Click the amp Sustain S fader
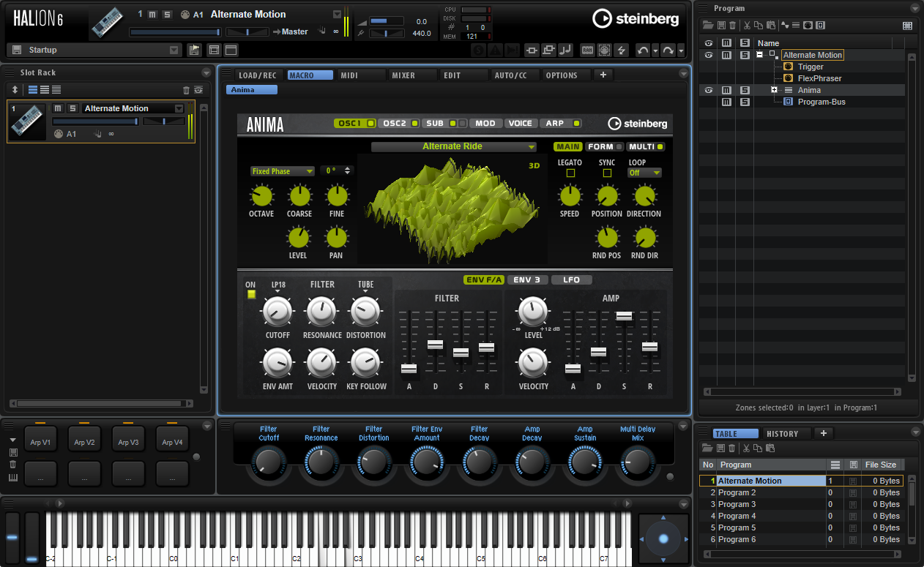The image size is (924, 567). click(624, 316)
